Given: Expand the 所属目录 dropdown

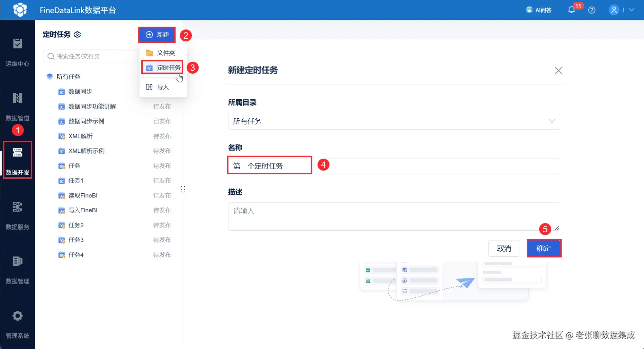Looking at the screenshot, I should (x=394, y=121).
